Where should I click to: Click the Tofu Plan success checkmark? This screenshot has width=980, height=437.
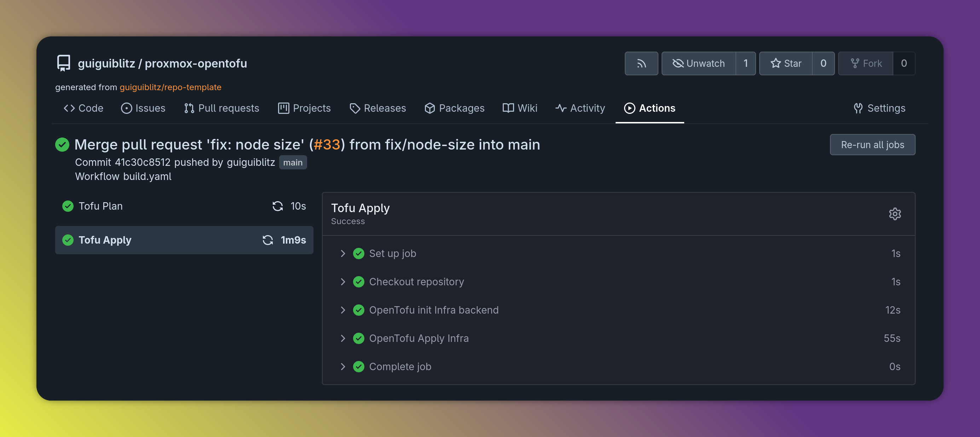pos(68,206)
